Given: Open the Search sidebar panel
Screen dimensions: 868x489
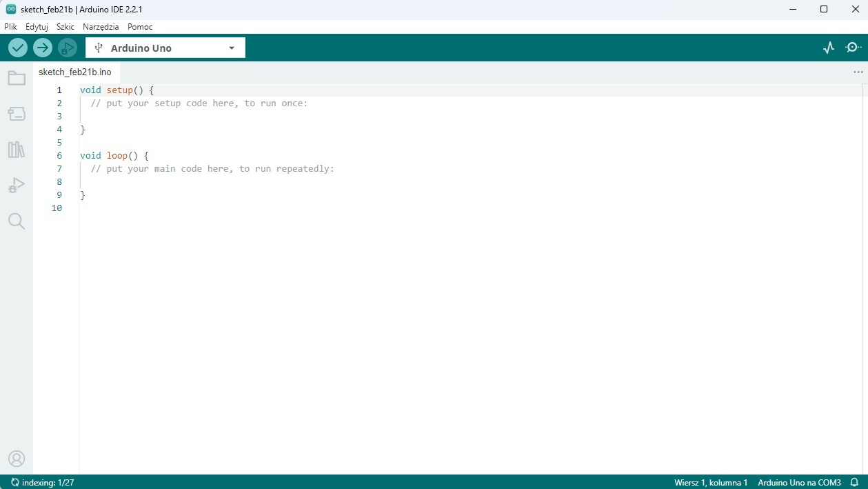Looking at the screenshot, I should (x=17, y=221).
